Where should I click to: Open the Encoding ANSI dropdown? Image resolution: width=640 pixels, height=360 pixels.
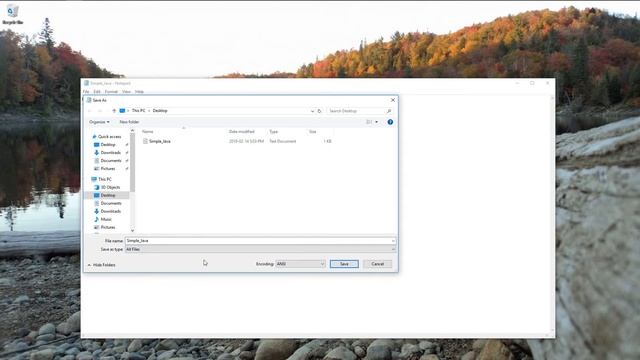coord(300,264)
